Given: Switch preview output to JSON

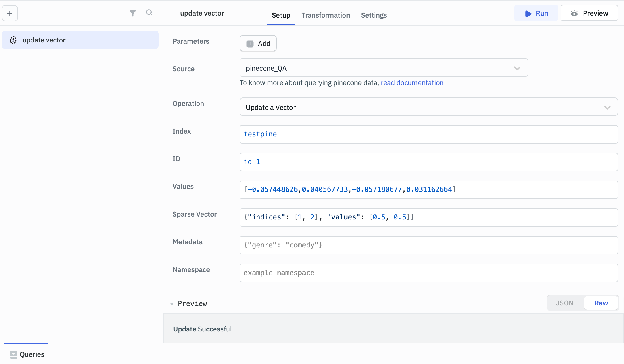Looking at the screenshot, I should [565, 303].
